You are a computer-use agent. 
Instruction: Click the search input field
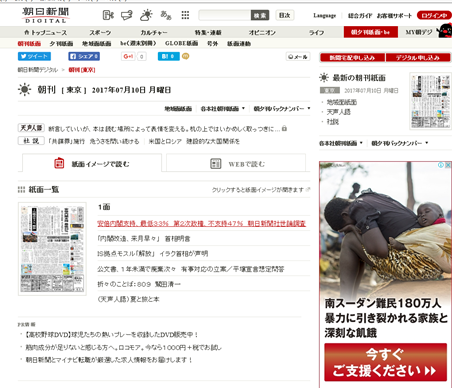[x=224, y=15]
